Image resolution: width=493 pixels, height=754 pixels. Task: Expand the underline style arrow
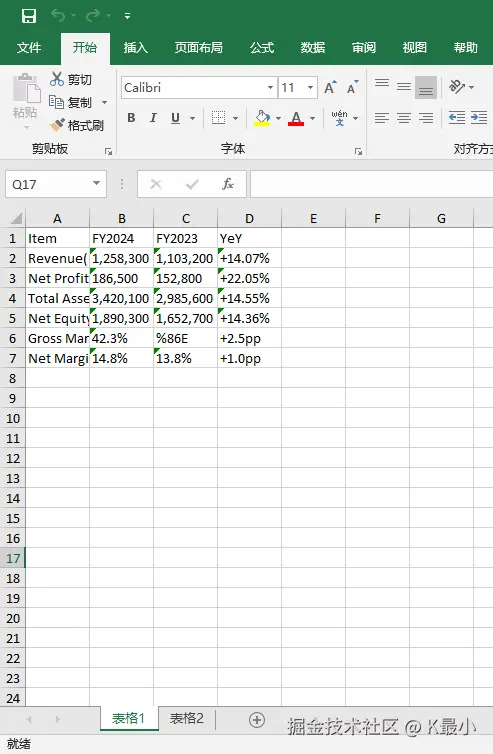(192, 118)
